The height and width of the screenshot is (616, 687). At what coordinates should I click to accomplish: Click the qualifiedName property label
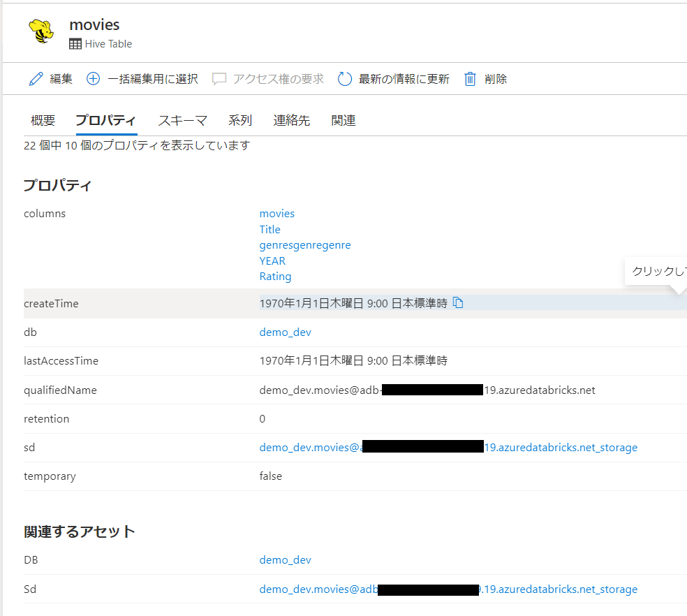pyautogui.click(x=60, y=390)
